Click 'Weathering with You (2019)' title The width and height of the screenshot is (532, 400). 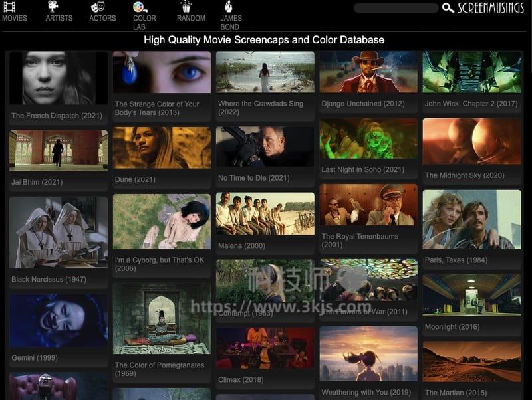[x=366, y=393]
